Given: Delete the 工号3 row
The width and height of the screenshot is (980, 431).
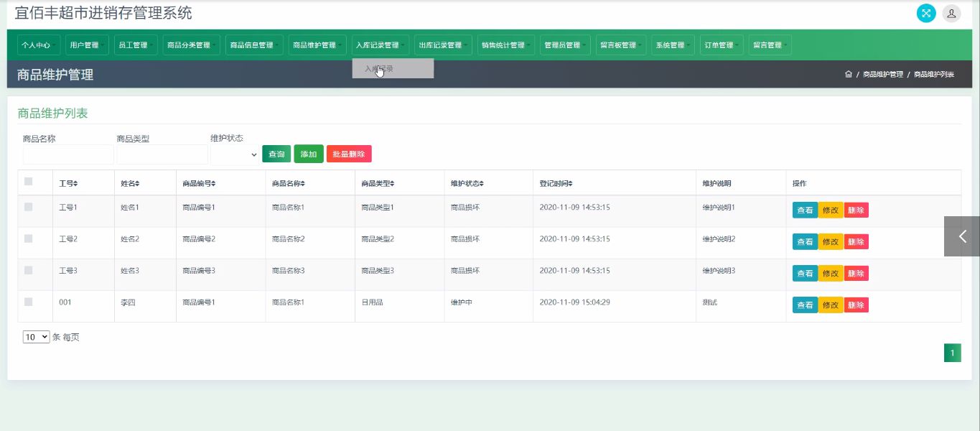Looking at the screenshot, I should (857, 274).
